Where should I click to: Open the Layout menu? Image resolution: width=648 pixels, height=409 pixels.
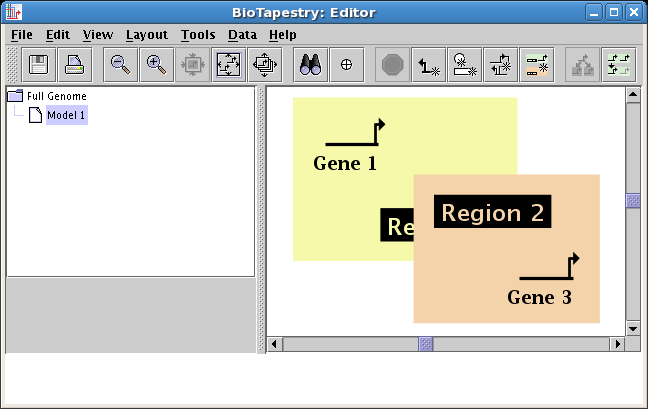pos(146,34)
